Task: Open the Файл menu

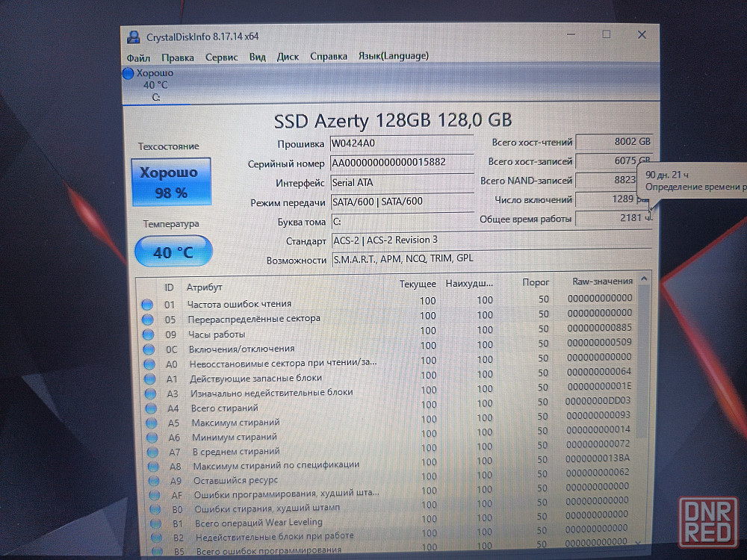Action: (138, 58)
